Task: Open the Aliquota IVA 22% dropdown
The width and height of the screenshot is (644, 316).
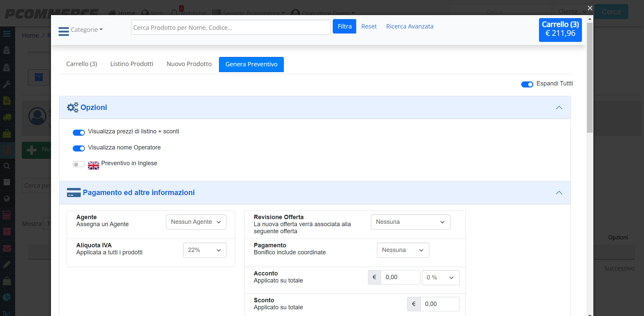Action: [x=205, y=250]
